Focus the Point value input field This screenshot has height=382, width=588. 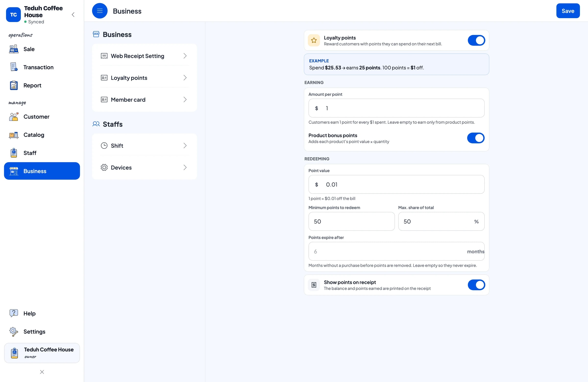[396, 185]
